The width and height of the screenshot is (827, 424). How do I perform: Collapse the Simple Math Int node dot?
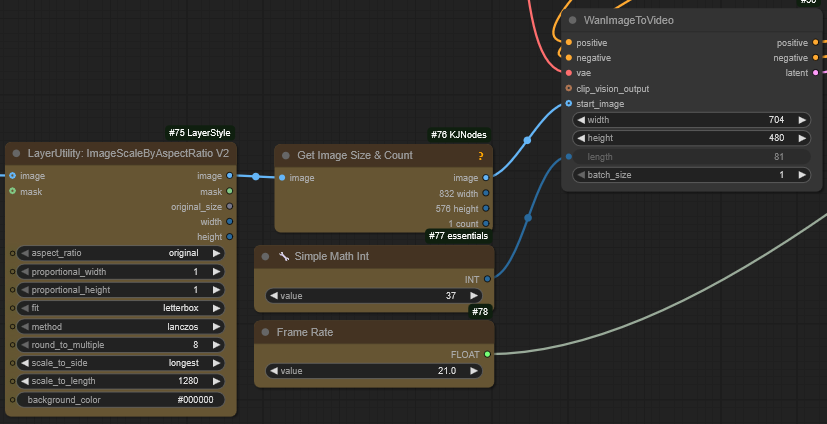[x=267, y=257]
